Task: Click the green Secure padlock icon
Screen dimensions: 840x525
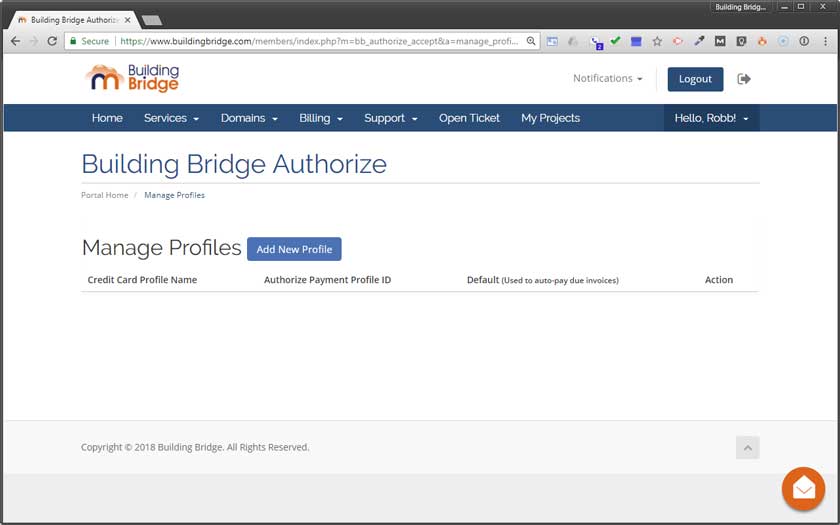Action: pos(73,41)
